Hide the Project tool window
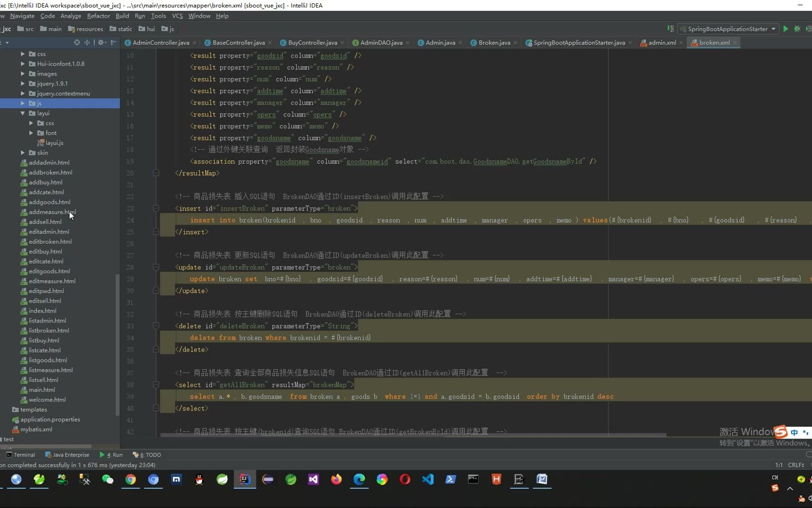Image resolution: width=812 pixels, height=508 pixels. tap(113, 42)
